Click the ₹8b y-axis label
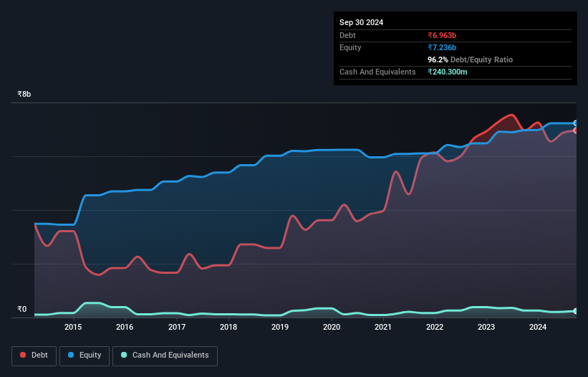Screen dimensions: 588x377 click(24, 94)
